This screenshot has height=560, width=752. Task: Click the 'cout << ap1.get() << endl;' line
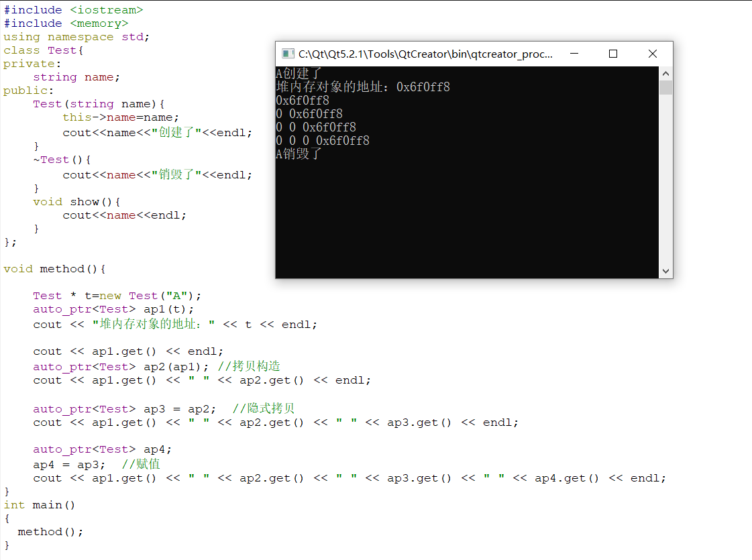[x=128, y=351]
